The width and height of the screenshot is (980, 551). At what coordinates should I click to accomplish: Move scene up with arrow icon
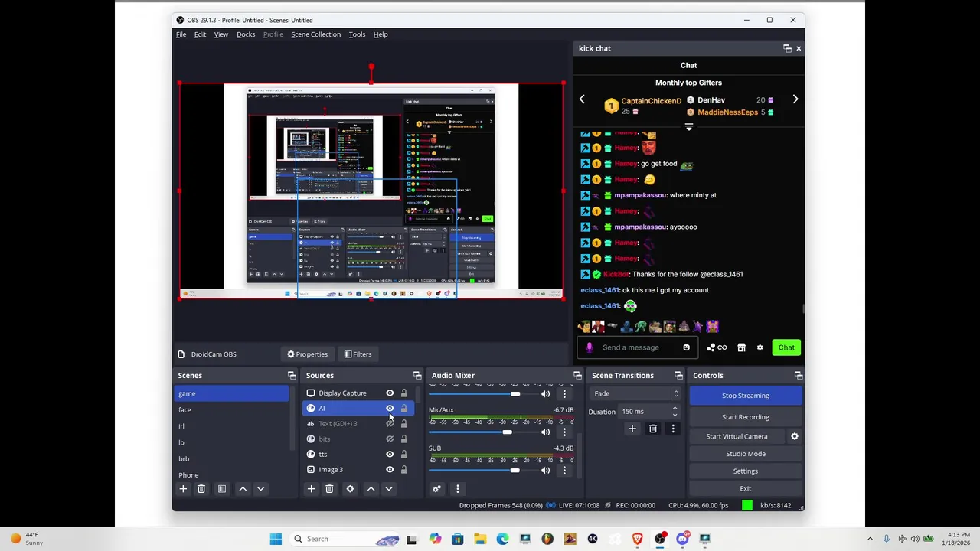243,489
